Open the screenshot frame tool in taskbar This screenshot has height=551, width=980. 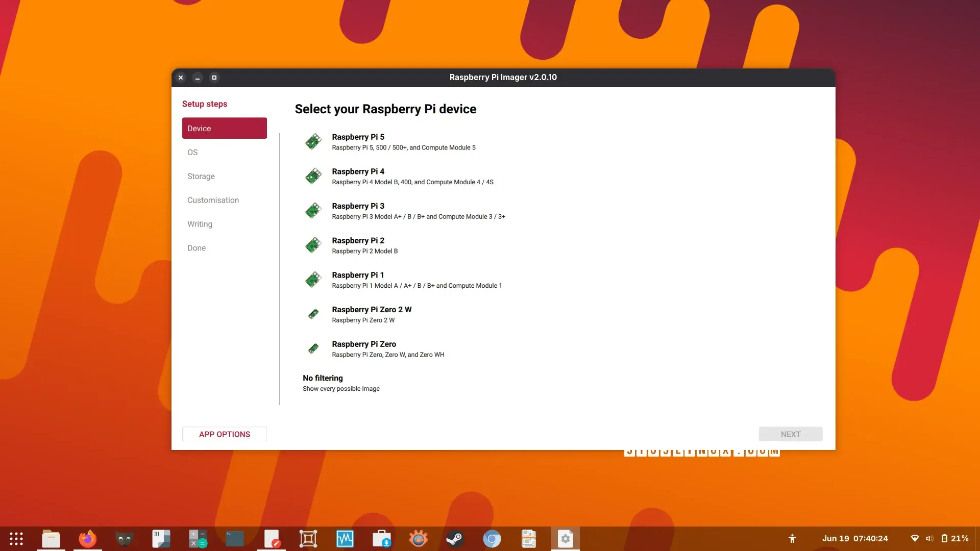pos(308,539)
